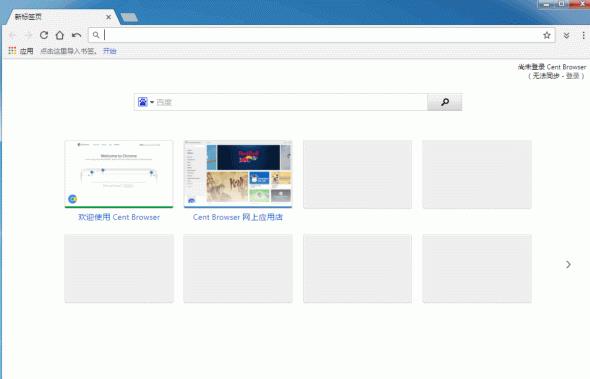The width and height of the screenshot is (590, 379).
Task: Click the blue bookmark import start link
Action: (109, 51)
